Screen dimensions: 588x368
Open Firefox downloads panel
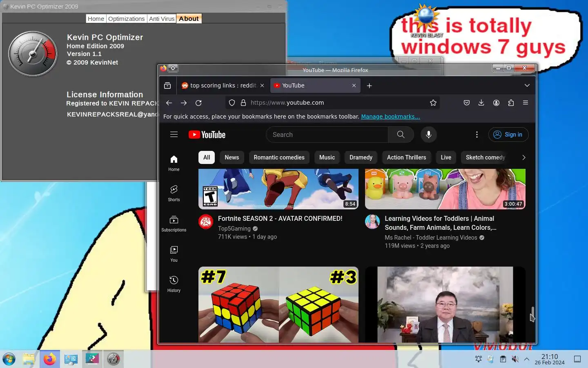481,103
